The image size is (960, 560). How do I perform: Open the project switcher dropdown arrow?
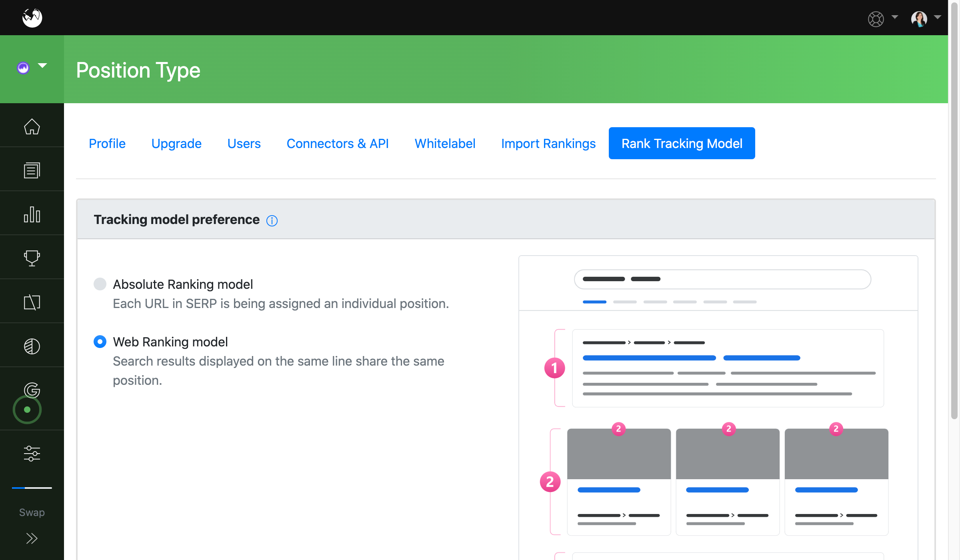pyautogui.click(x=42, y=65)
